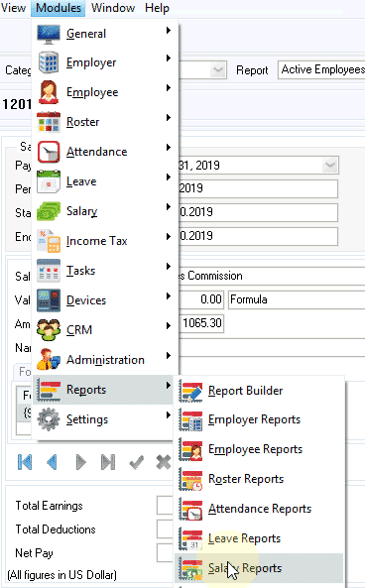Open the Category dropdown arrow
Screen dimensions: 365x588
coord(218,70)
